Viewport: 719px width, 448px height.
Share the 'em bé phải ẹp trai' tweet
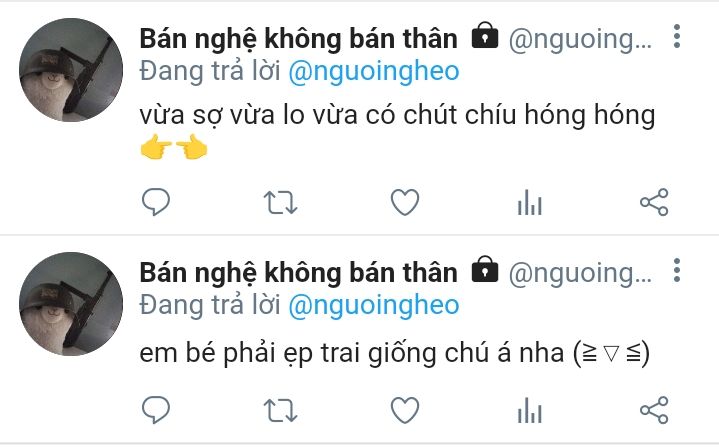pos(654,410)
